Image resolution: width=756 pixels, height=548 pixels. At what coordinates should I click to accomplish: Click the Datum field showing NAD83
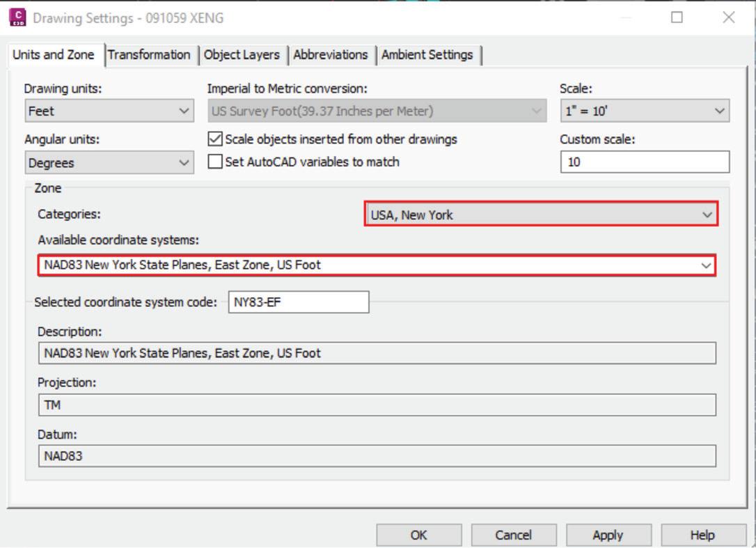(377, 456)
